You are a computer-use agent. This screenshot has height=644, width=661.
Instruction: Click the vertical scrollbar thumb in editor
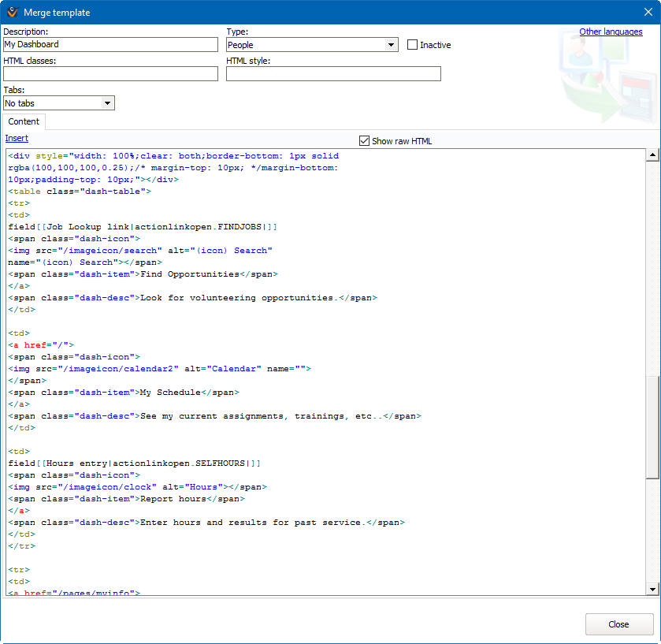[652, 426]
